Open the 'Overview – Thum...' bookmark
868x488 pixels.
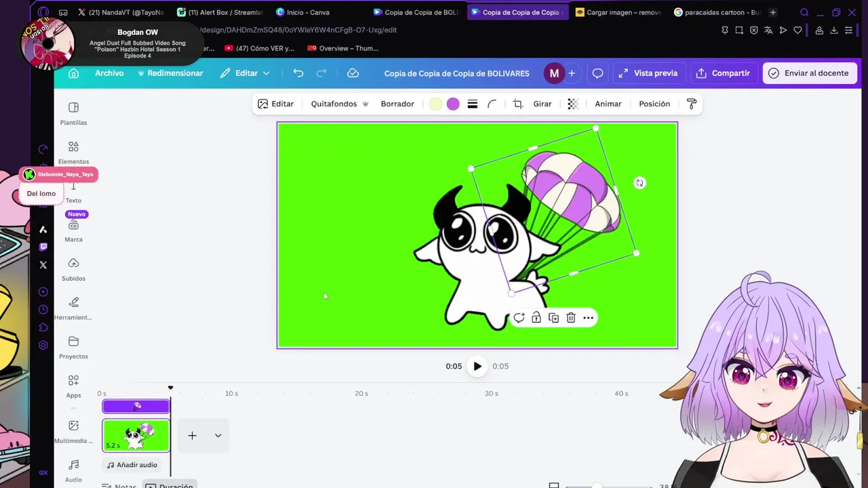point(343,48)
